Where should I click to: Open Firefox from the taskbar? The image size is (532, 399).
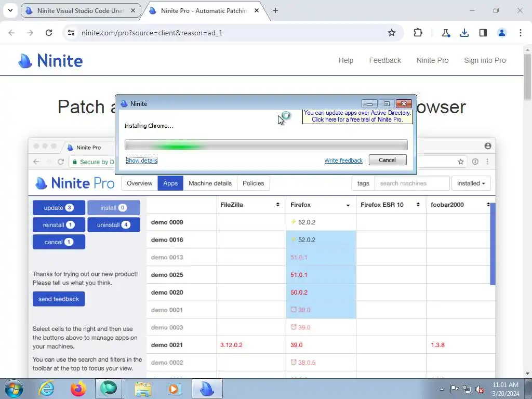pyautogui.click(x=78, y=389)
